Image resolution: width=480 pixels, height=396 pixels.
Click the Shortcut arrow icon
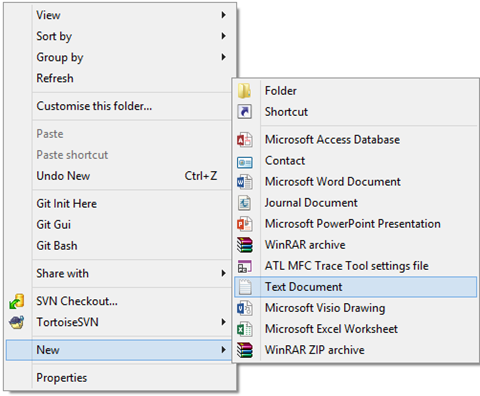click(x=244, y=112)
